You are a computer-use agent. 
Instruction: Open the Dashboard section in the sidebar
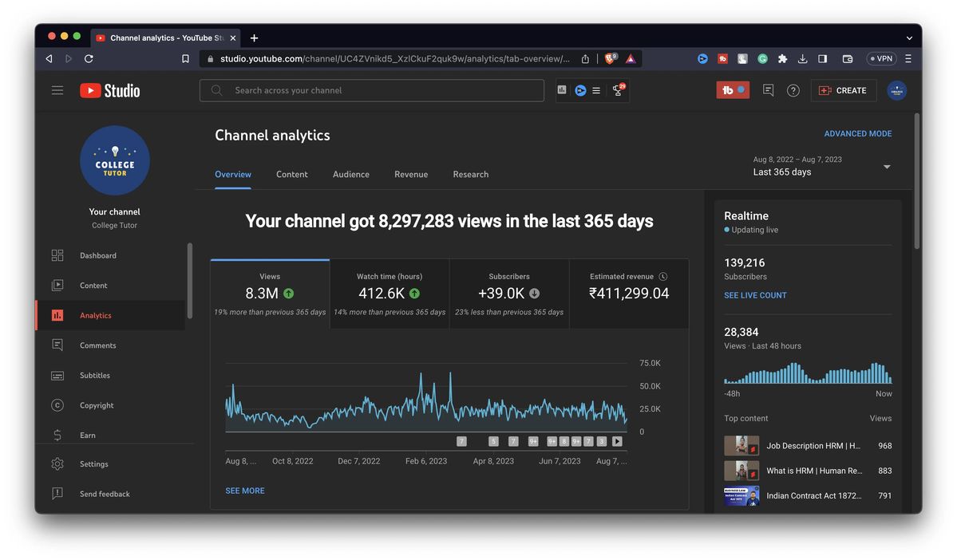point(57,255)
